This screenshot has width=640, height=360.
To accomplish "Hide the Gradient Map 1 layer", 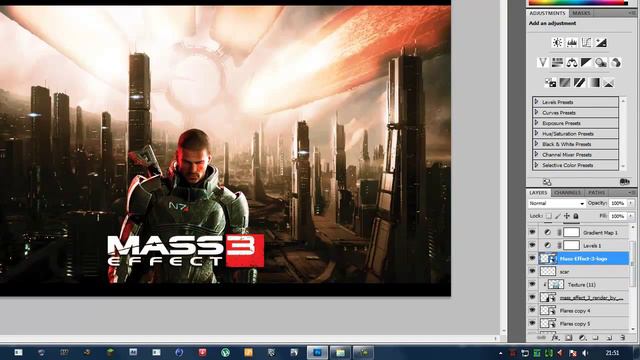I will (x=532, y=232).
